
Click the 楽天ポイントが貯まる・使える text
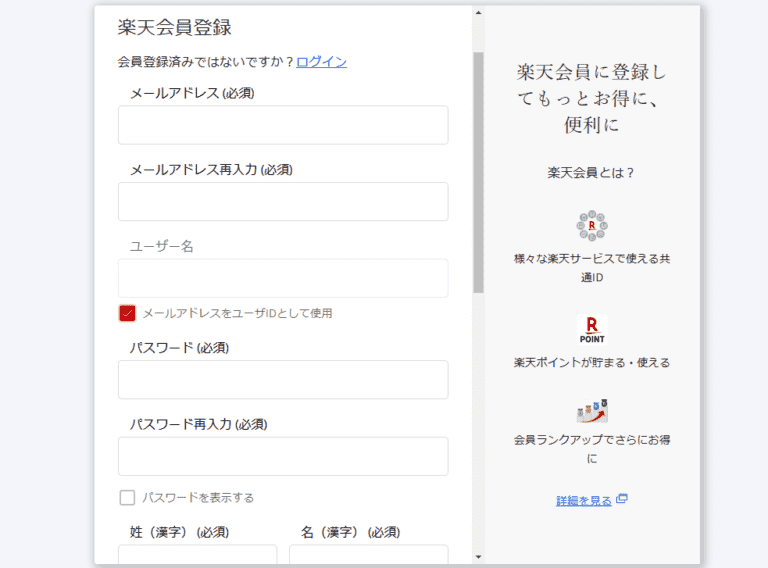coord(592,362)
